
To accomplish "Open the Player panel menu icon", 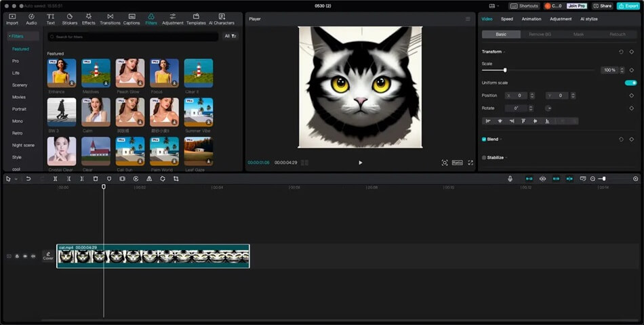I will 468,19.
